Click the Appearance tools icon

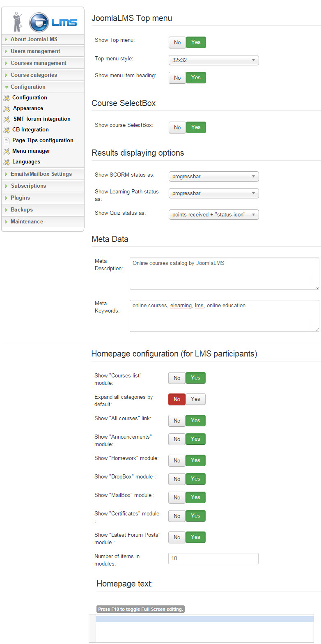click(x=6, y=108)
